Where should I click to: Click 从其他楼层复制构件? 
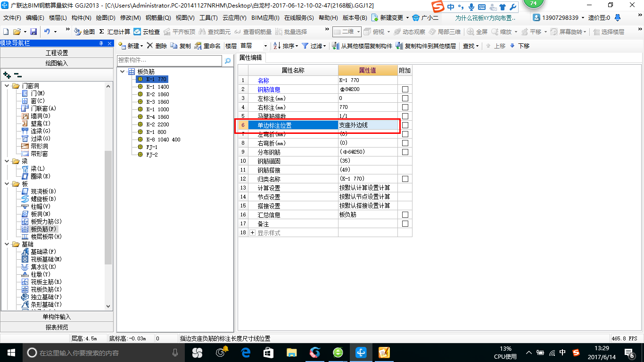362,46
